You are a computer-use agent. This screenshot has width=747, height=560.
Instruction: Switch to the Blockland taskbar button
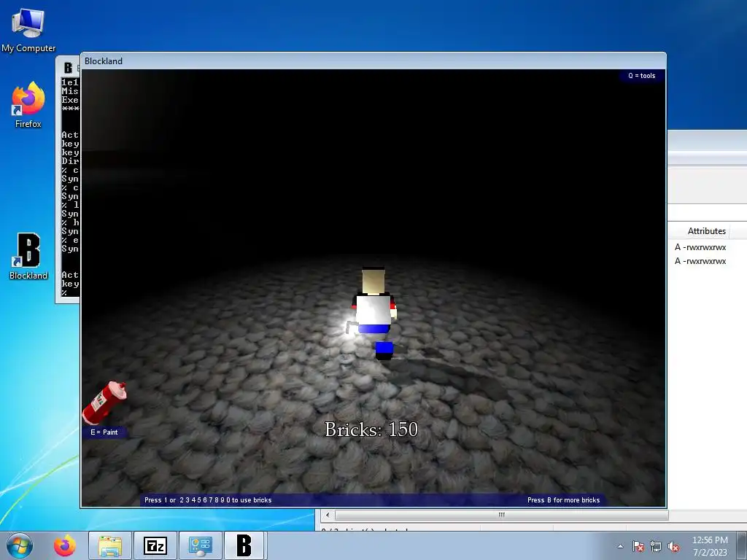tap(244, 545)
